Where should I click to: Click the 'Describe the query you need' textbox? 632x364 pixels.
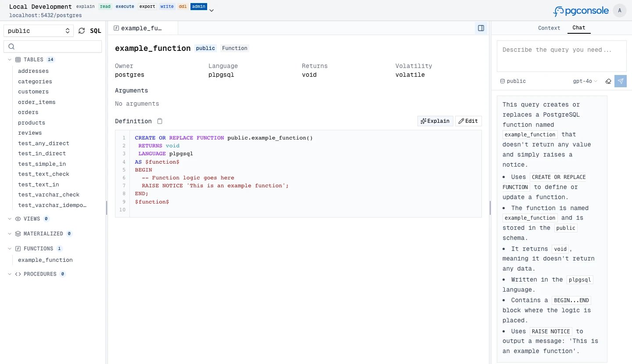(x=562, y=56)
